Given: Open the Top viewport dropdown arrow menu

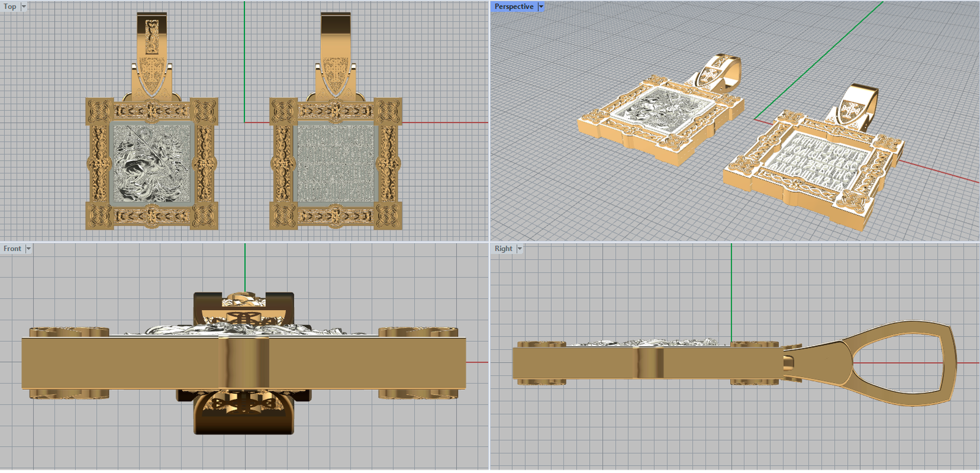Looking at the screenshot, I should coord(24,7).
